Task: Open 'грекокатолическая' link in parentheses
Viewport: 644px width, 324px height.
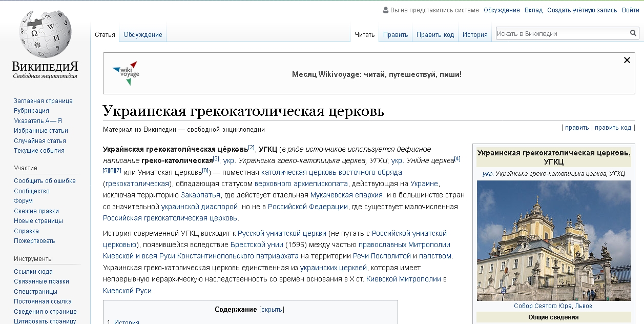Action: pos(137,184)
